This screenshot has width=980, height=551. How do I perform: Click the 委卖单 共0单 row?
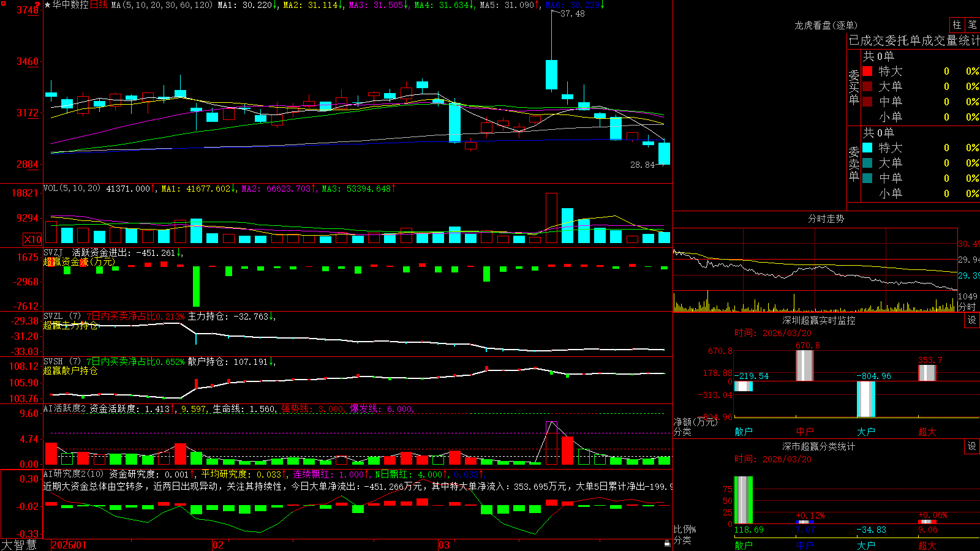pos(878,133)
